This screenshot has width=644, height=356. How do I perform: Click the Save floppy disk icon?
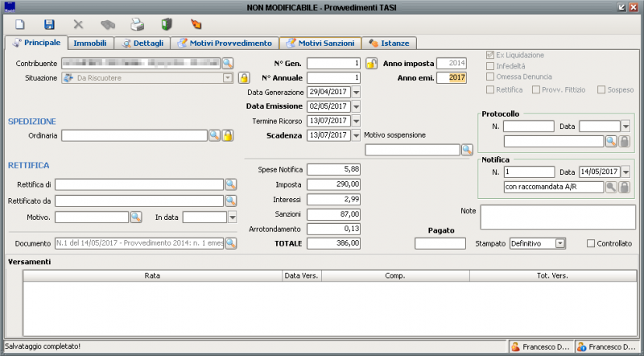[x=49, y=24]
